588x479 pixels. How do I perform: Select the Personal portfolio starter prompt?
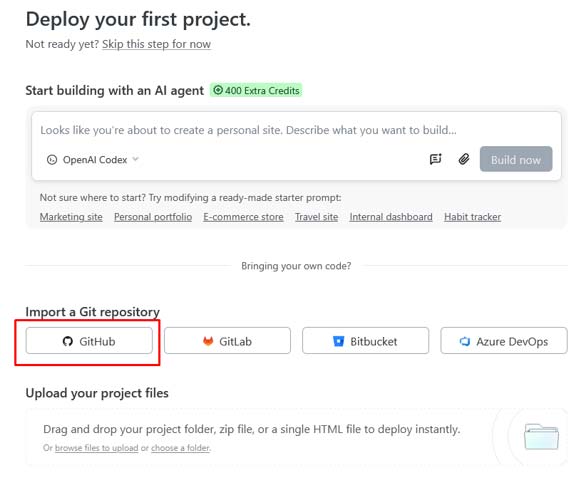[153, 217]
